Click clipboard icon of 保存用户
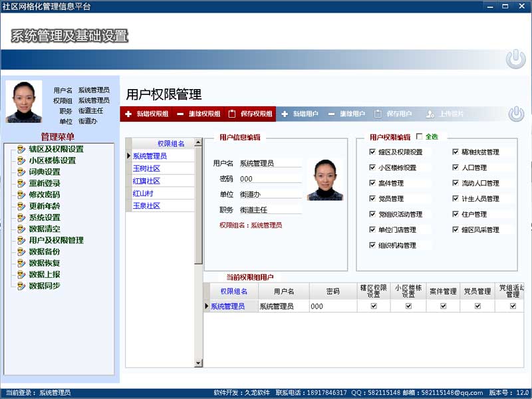The image size is (532, 399). point(378,114)
